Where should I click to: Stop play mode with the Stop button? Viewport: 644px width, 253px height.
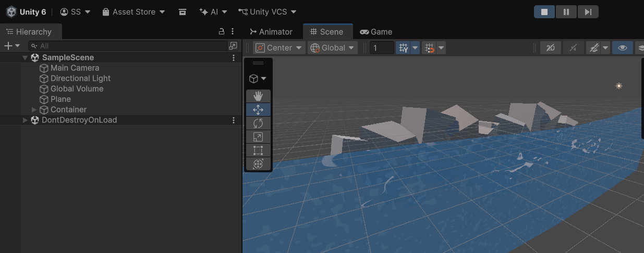click(544, 11)
